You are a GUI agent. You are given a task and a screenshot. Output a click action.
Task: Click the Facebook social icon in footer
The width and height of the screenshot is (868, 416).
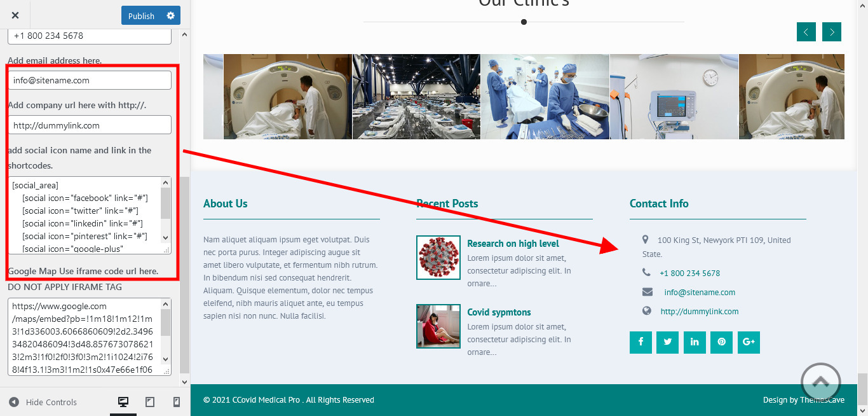641,342
